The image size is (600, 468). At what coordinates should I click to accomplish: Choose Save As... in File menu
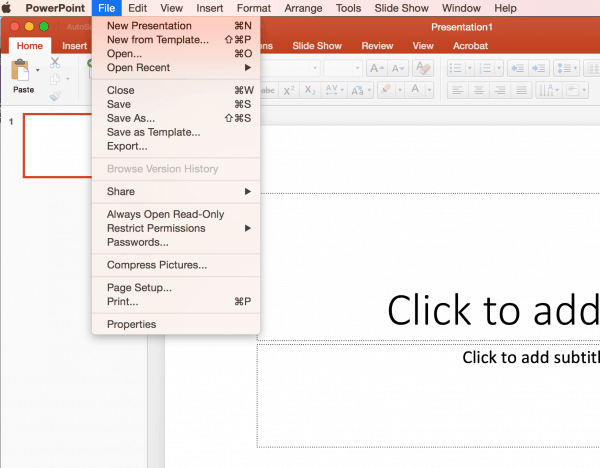(176, 118)
